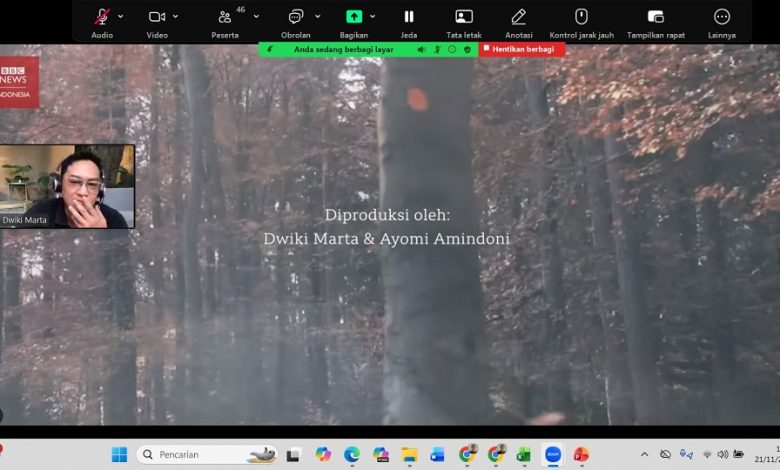The height and width of the screenshot is (470, 780).
Task: Expand the Video options arrow
Action: (175, 16)
